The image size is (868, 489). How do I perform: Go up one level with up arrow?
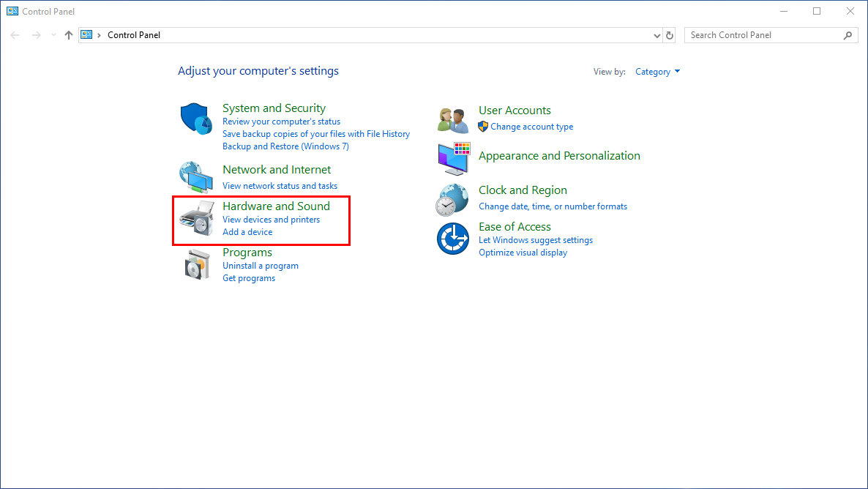(x=69, y=35)
